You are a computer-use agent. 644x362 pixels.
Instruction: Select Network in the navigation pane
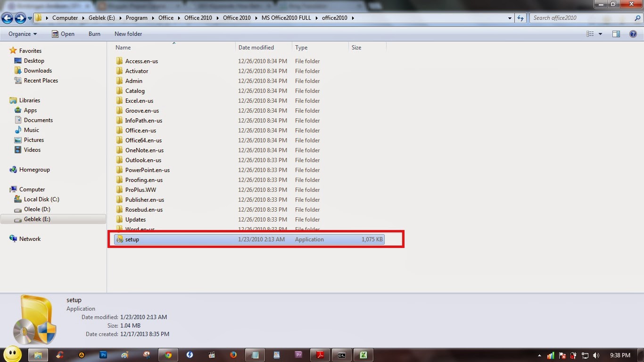30,239
